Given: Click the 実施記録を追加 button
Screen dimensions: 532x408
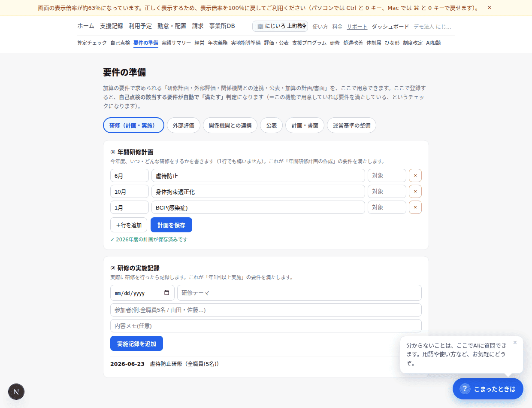Looking at the screenshot, I should tap(136, 344).
